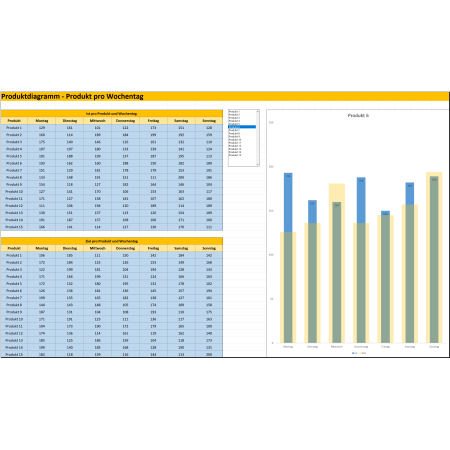Click the Sonntag header in the Soll table

pyautogui.click(x=209, y=248)
